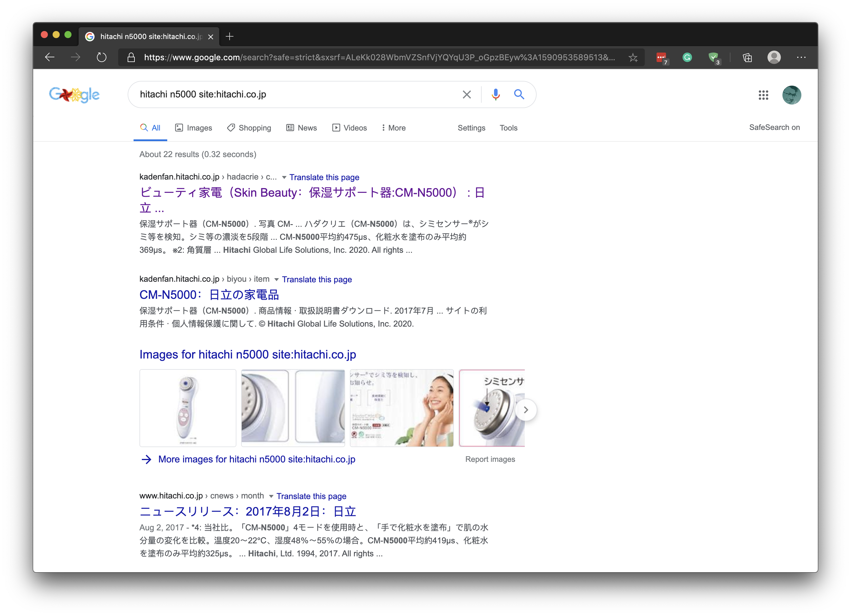The image size is (851, 616).
Task: Open the More search categories menu
Action: [393, 128]
